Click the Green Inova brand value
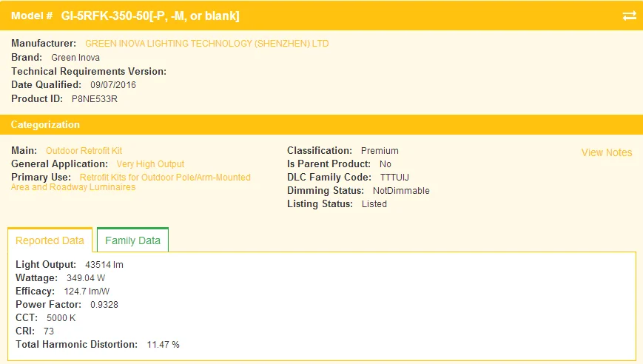The height and width of the screenshot is (364, 643). tap(75, 58)
